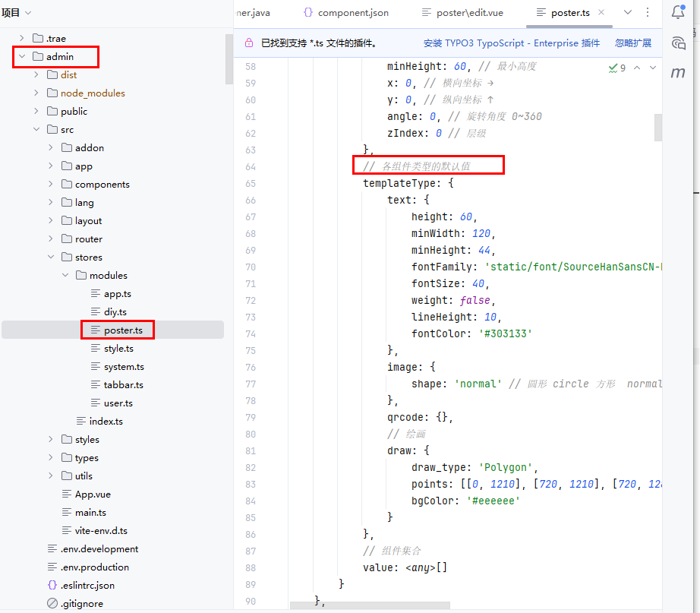
Task: Click the tab options three-dot icon
Action: [x=648, y=13]
